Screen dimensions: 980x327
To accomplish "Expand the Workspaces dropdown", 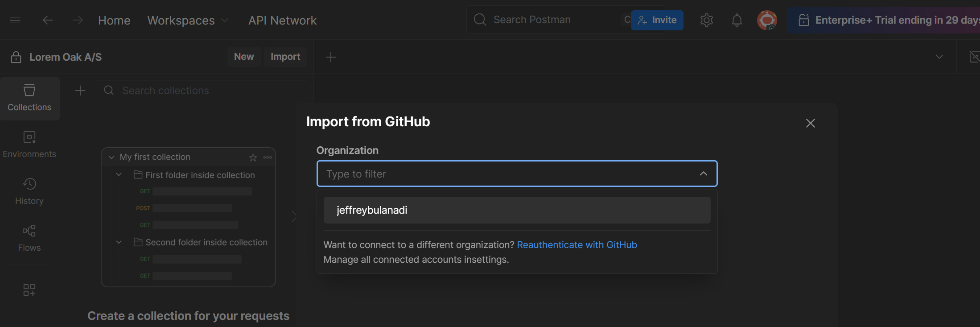I will point(188,20).
